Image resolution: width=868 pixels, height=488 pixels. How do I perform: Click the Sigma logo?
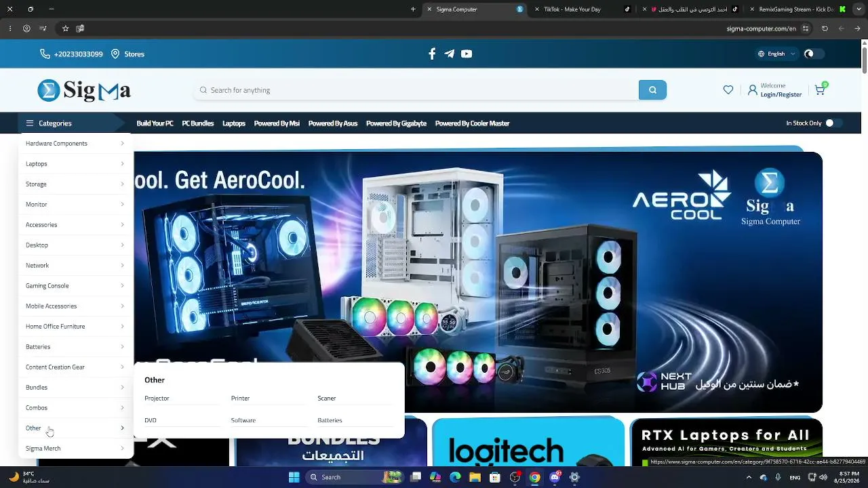tap(84, 90)
